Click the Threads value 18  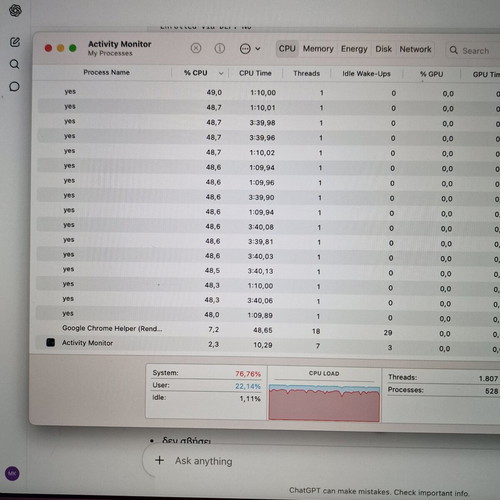(x=316, y=331)
